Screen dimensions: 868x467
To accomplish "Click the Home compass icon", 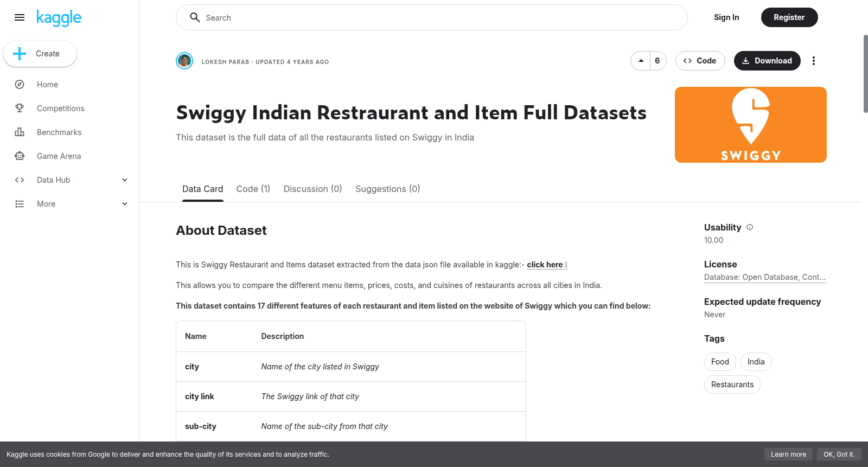I will [20, 85].
